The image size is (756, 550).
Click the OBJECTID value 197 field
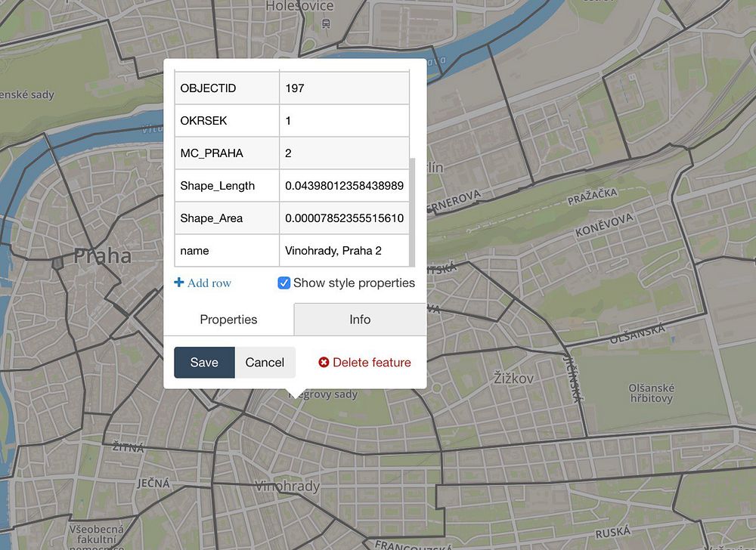point(344,88)
